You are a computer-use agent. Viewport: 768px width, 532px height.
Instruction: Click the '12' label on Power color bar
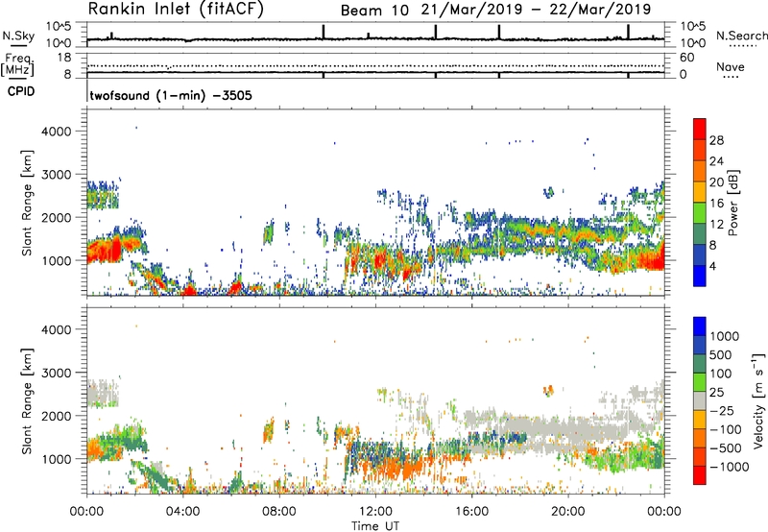click(716, 225)
